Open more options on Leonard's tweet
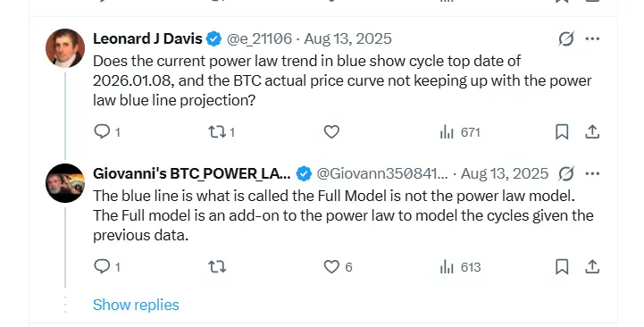 [592, 38]
